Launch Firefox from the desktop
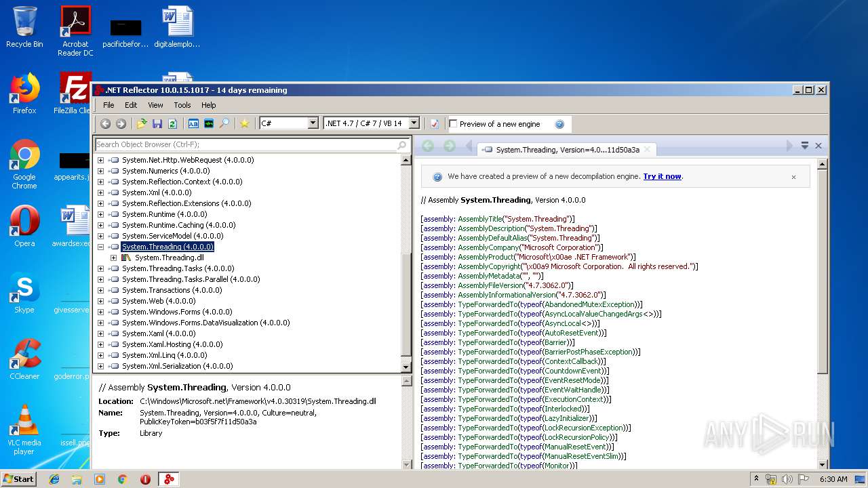Viewport: 868px width, 488px height. tap(24, 94)
